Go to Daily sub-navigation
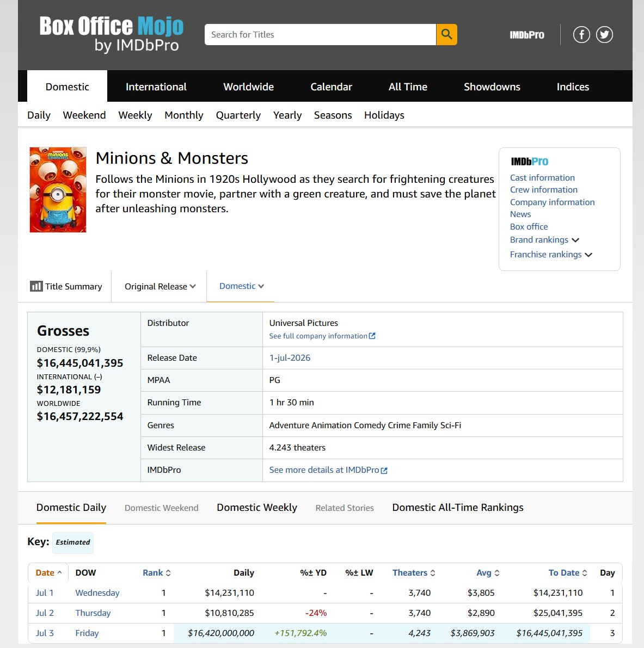 pyautogui.click(x=39, y=115)
